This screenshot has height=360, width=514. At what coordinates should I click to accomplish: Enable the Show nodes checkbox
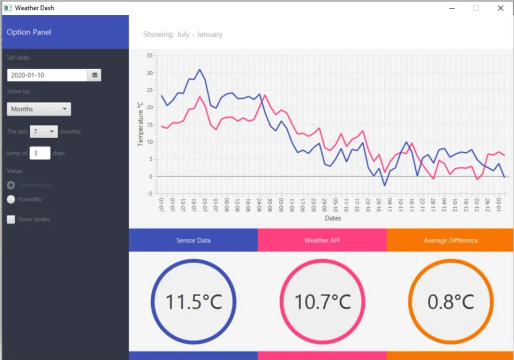coord(11,219)
